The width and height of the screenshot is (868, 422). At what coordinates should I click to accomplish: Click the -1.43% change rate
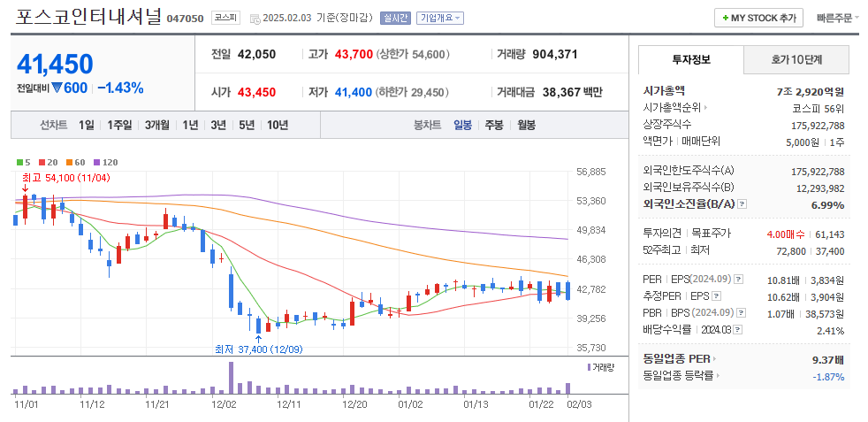click(x=120, y=88)
